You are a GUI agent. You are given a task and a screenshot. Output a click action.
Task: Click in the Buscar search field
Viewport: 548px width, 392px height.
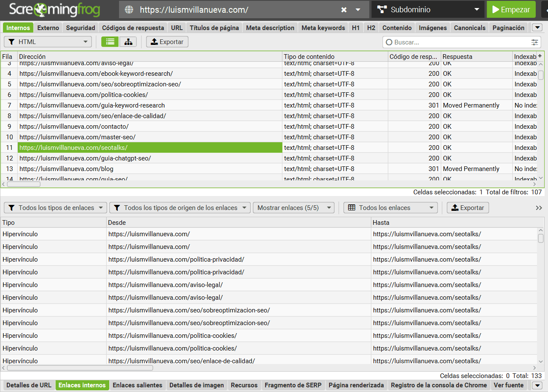point(457,42)
